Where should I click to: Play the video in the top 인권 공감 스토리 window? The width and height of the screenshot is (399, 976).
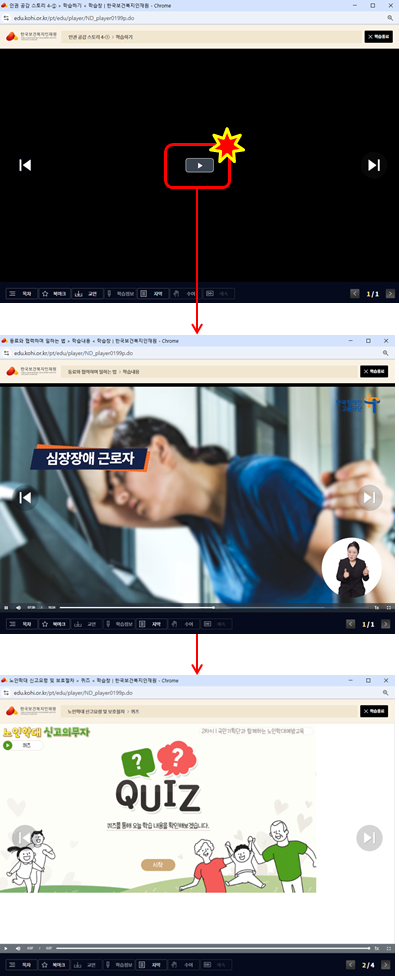[x=199, y=165]
